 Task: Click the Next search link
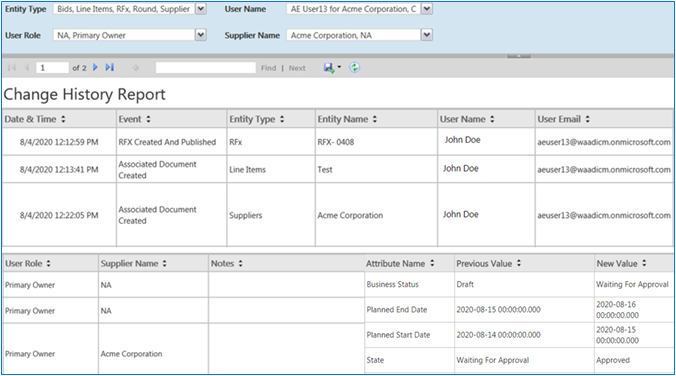point(297,68)
